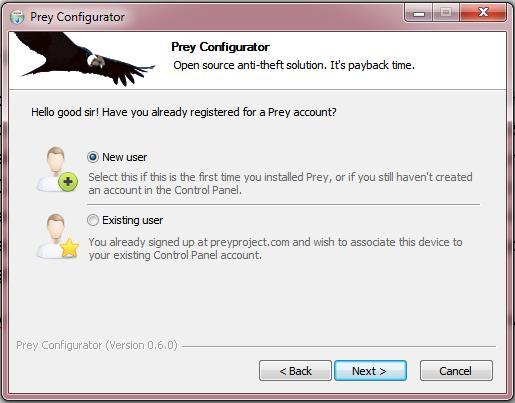Screen dimensions: 515x403
Task: Close the Prey Configurator window
Action: click(483, 13)
